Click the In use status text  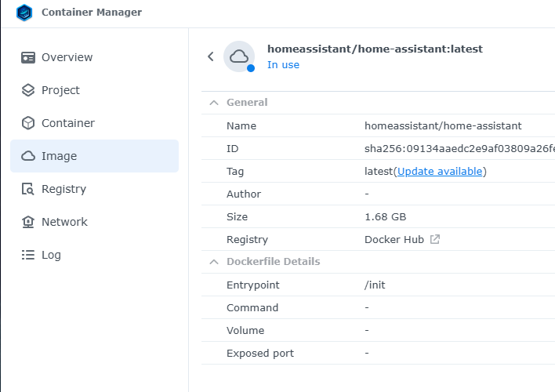coord(283,65)
